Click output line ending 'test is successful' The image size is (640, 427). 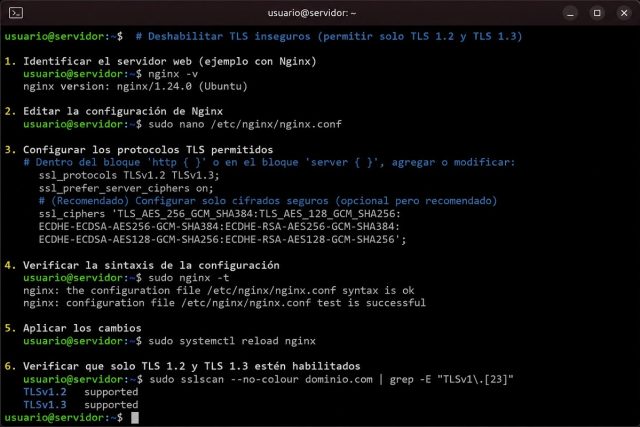tap(224, 303)
